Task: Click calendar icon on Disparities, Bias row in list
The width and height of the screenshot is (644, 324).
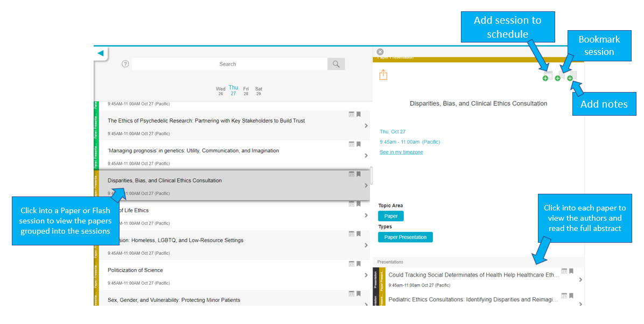Action: (352, 174)
